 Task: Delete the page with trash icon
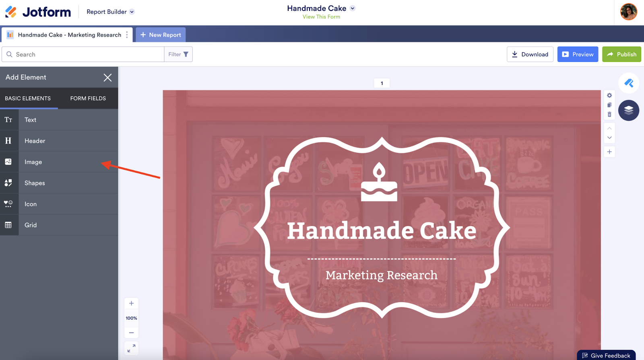[609, 114]
